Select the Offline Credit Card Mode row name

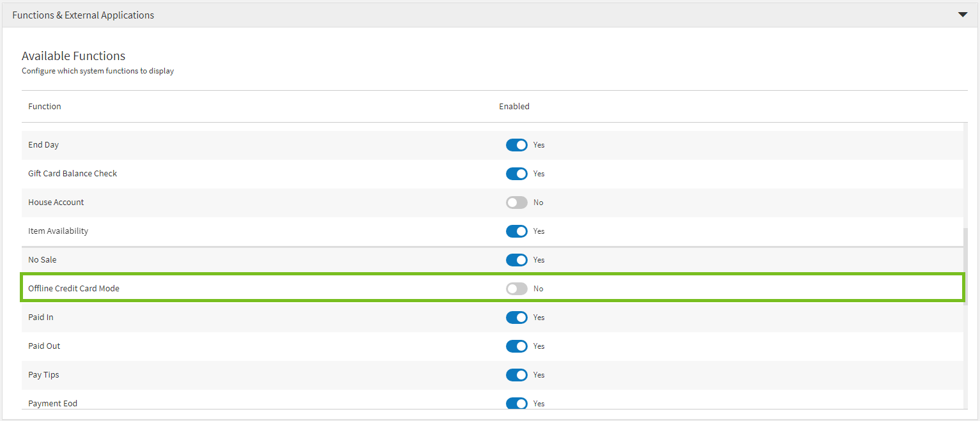73,289
